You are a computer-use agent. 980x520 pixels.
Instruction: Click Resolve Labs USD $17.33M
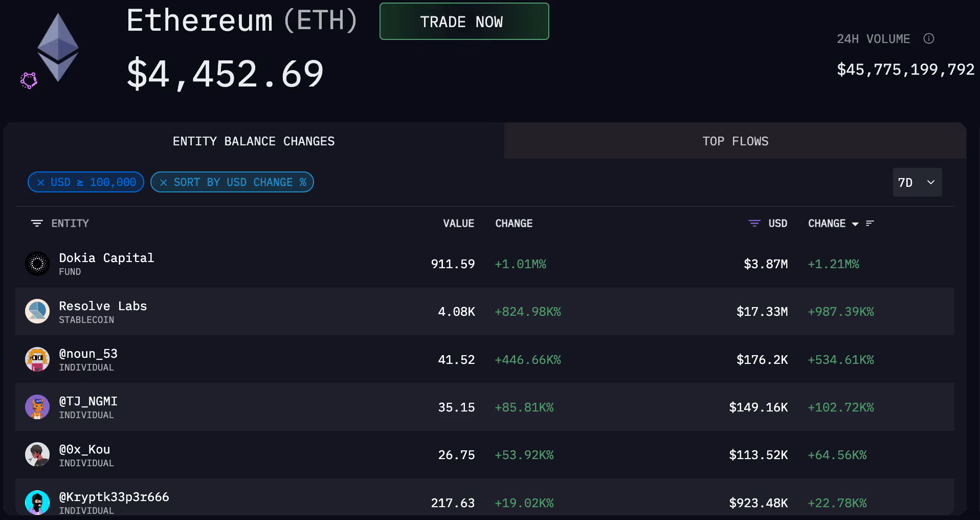click(x=762, y=312)
